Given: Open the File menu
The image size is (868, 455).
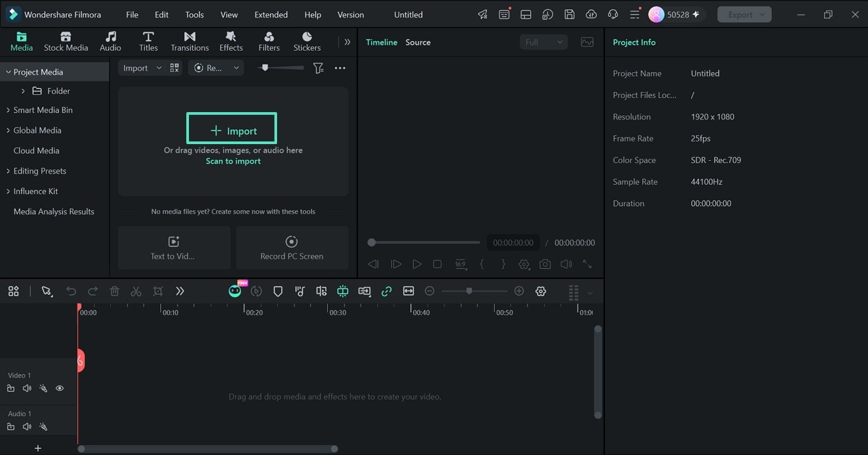Looking at the screenshot, I should pyautogui.click(x=132, y=15).
